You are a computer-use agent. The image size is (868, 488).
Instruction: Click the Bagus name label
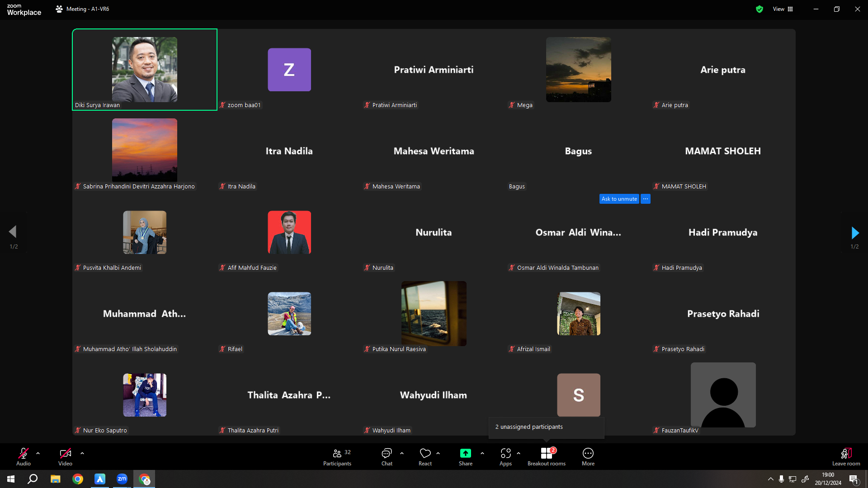point(517,186)
